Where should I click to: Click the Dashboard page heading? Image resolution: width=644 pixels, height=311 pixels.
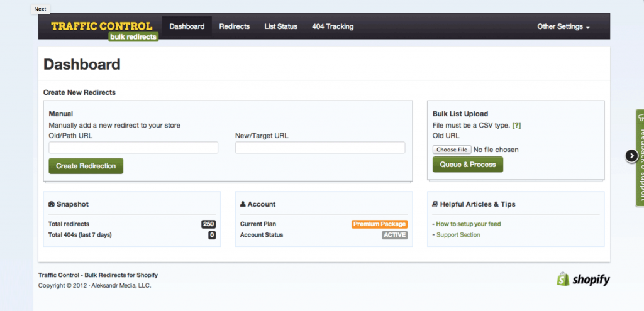point(82,65)
